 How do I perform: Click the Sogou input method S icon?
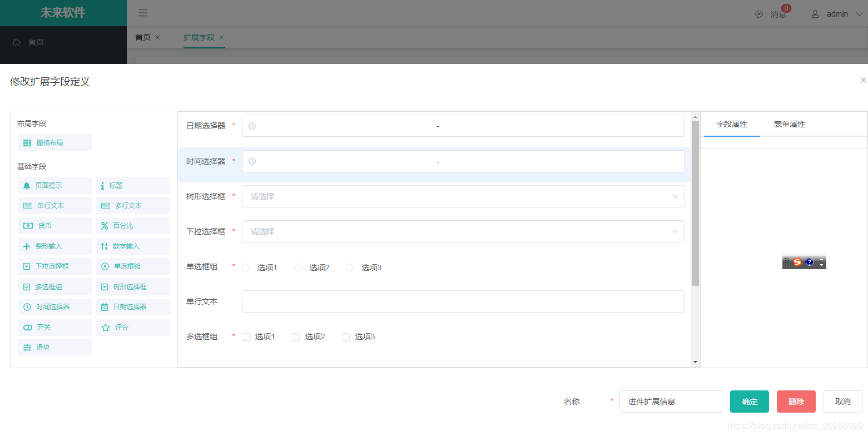(x=797, y=262)
